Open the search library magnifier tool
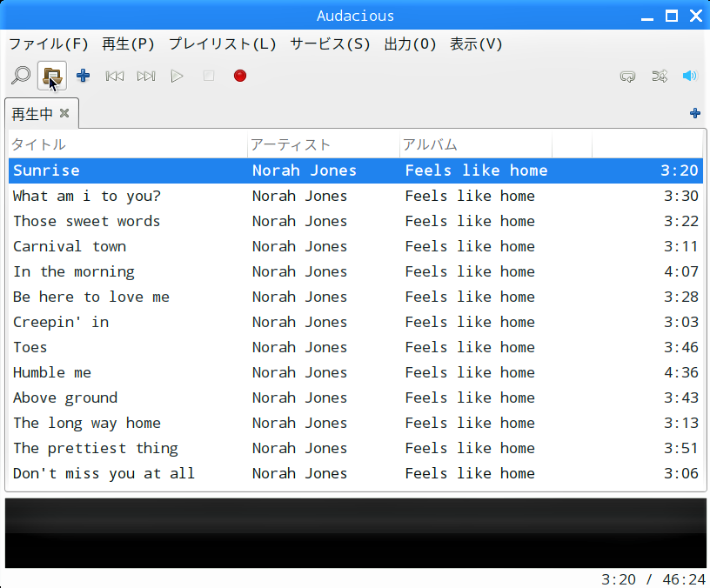 point(21,76)
